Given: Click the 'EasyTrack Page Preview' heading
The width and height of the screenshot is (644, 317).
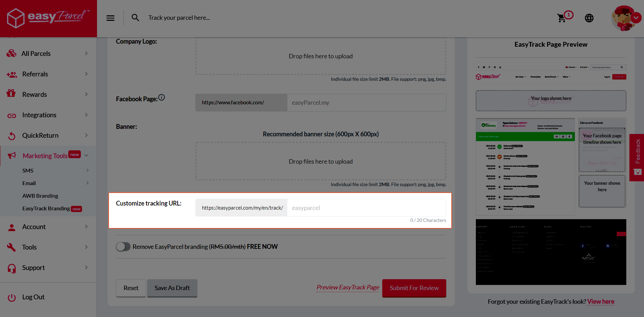Looking at the screenshot, I should 551,44.
